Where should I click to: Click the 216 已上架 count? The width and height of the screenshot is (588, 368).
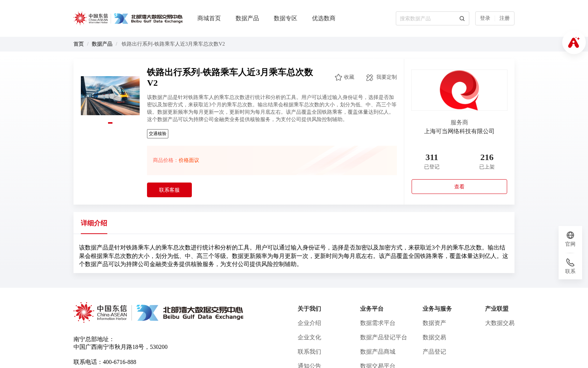click(487, 161)
